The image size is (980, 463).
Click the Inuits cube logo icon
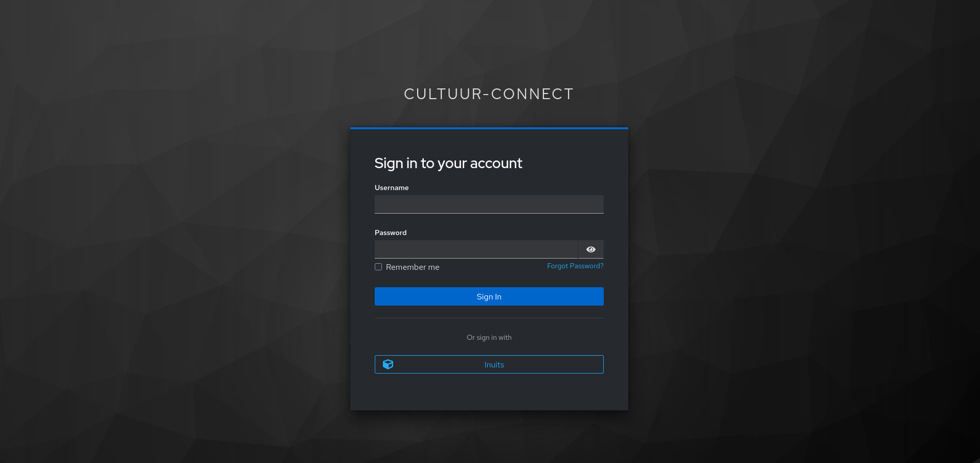pos(388,364)
